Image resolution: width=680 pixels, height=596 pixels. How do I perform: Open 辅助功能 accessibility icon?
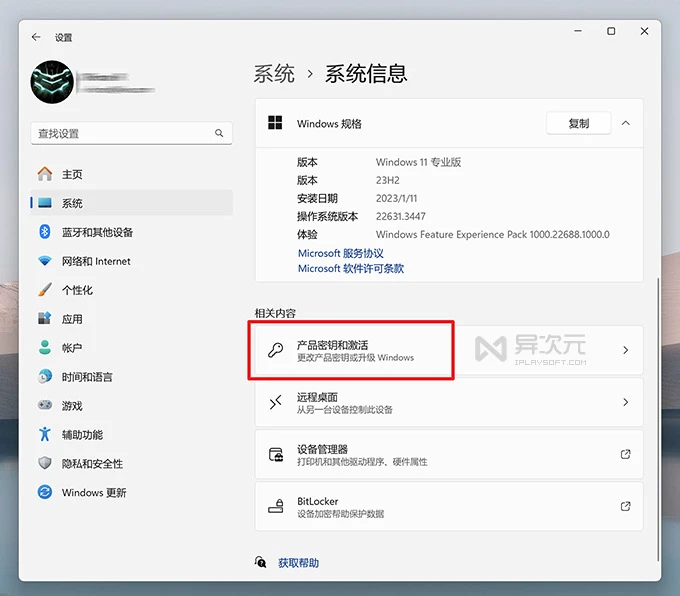[45, 434]
